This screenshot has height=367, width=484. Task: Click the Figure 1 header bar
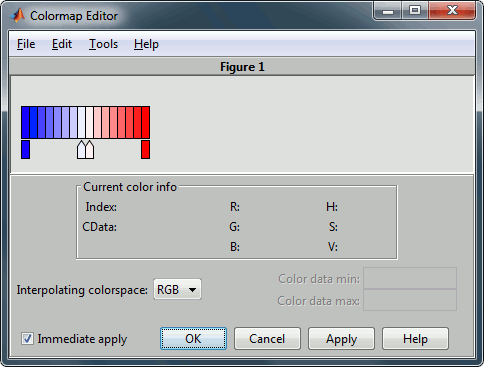[x=242, y=67]
